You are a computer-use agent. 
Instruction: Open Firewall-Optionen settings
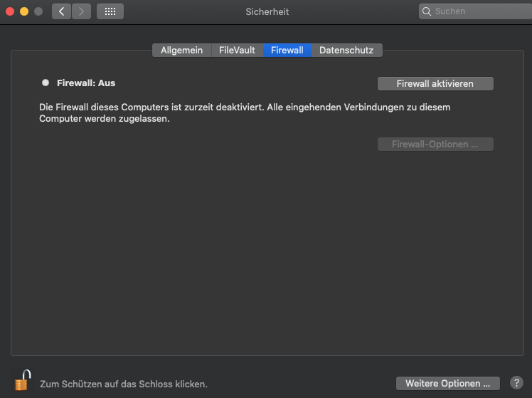pos(435,144)
